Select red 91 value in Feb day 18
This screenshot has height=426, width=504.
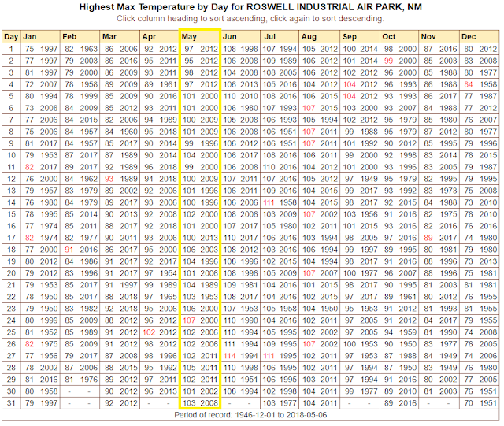click(69, 250)
